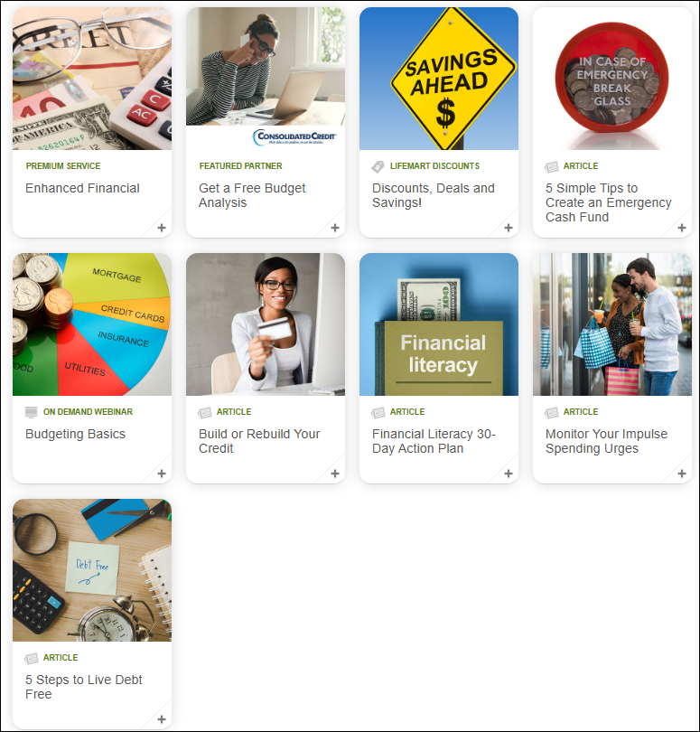Click article icon on Impulse Spending card

(x=551, y=412)
